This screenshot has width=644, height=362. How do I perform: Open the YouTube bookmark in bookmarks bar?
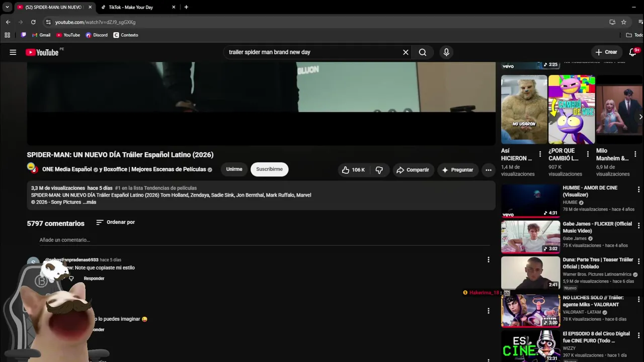tap(68, 35)
